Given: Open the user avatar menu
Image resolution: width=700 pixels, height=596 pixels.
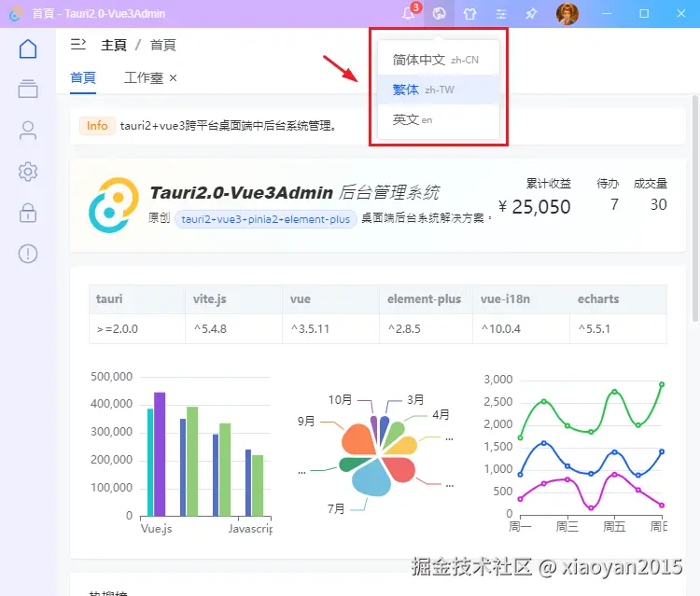Looking at the screenshot, I should point(567,13).
